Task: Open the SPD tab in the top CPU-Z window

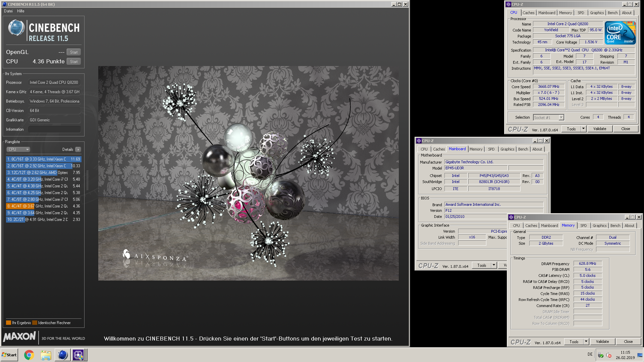Action: pyautogui.click(x=581, y=13)
